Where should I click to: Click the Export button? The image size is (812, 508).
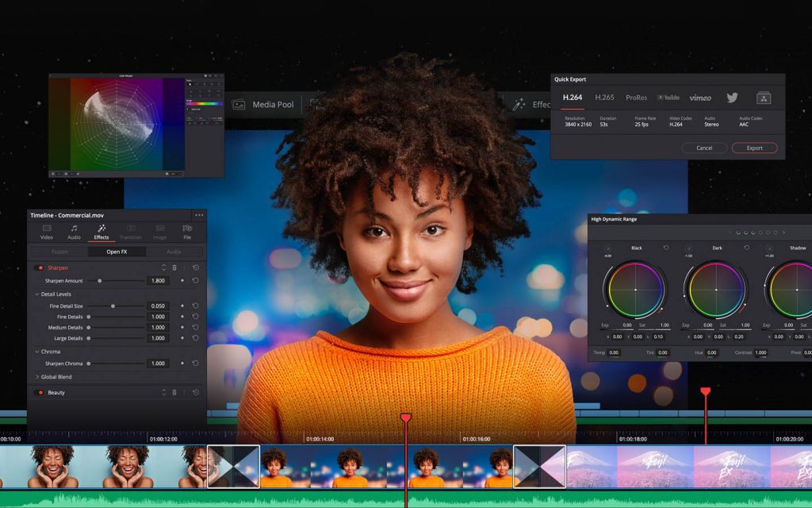(x=755, y=148)
